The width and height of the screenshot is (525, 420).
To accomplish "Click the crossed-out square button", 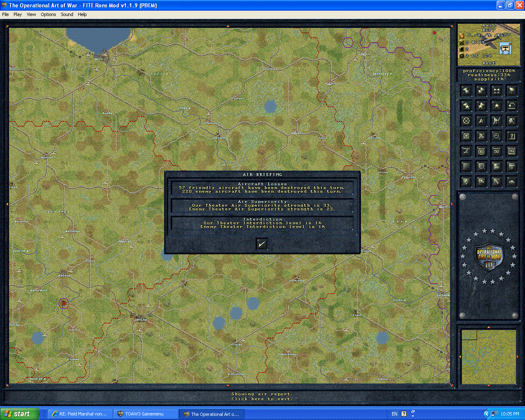I will [x=466, y=136].
